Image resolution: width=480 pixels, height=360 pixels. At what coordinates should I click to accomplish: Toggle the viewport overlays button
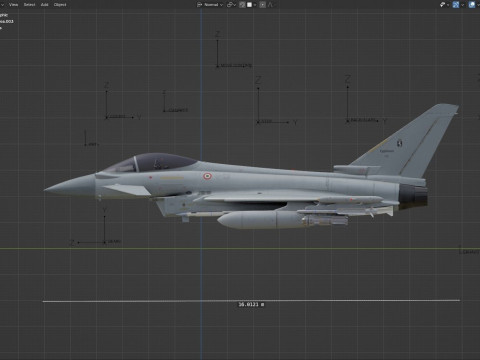coord(472,5)
